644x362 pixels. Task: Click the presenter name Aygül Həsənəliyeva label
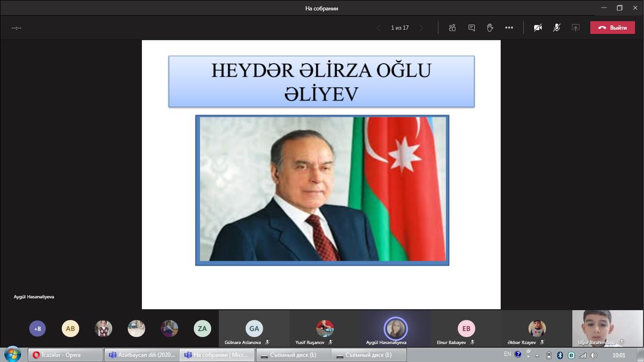click(x=34, y=297)
